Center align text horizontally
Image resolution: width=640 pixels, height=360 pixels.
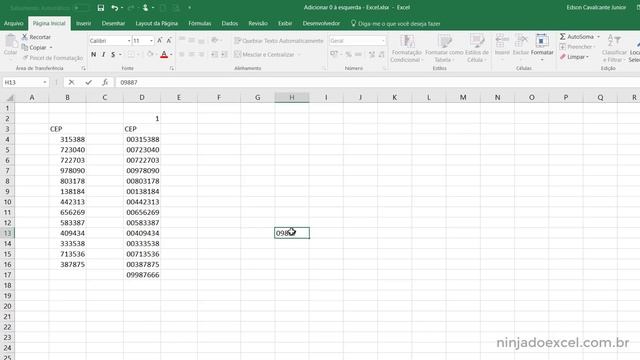(x=191, y=54)
